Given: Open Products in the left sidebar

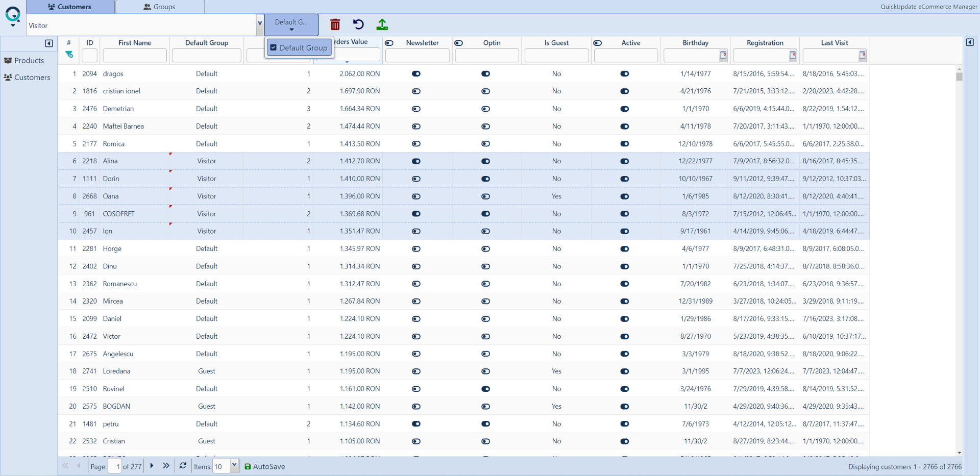Looking at the screenshot, I should coord(29,60).
